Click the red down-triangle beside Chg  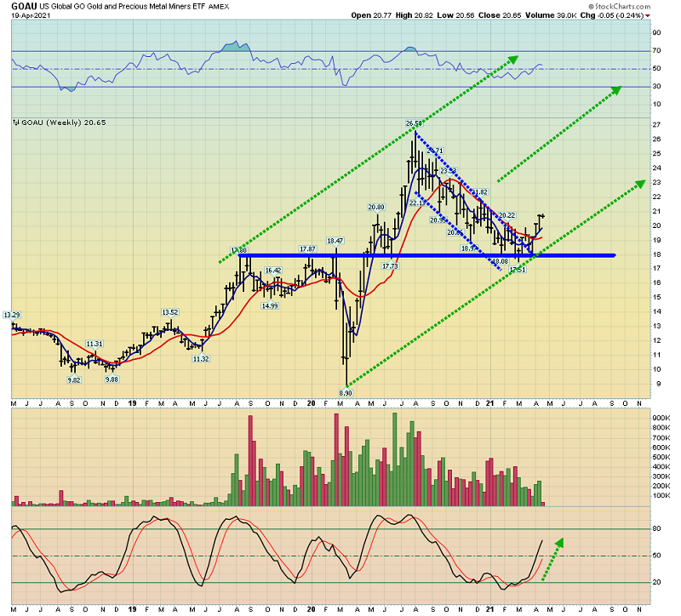pos(648,15)
